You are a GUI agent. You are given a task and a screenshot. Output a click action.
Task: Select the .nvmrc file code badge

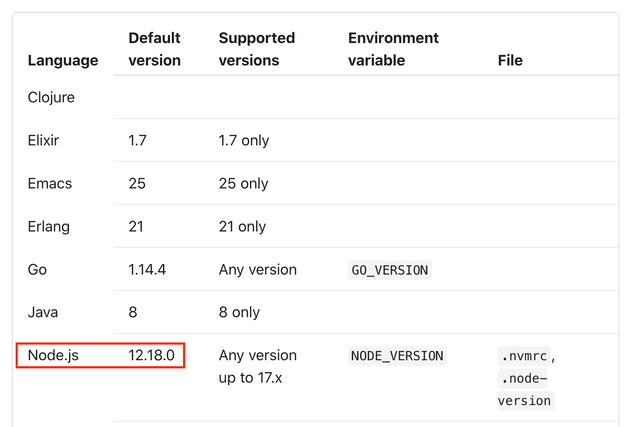tap(524, 356)
